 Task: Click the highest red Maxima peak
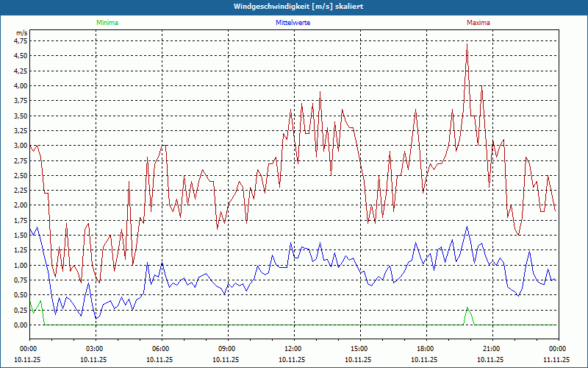tap(467, 45)
